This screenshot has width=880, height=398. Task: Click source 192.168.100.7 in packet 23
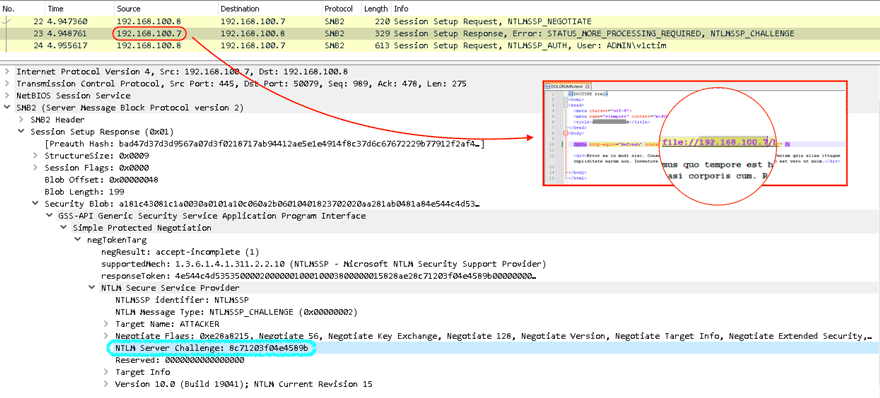coord(149,34)
